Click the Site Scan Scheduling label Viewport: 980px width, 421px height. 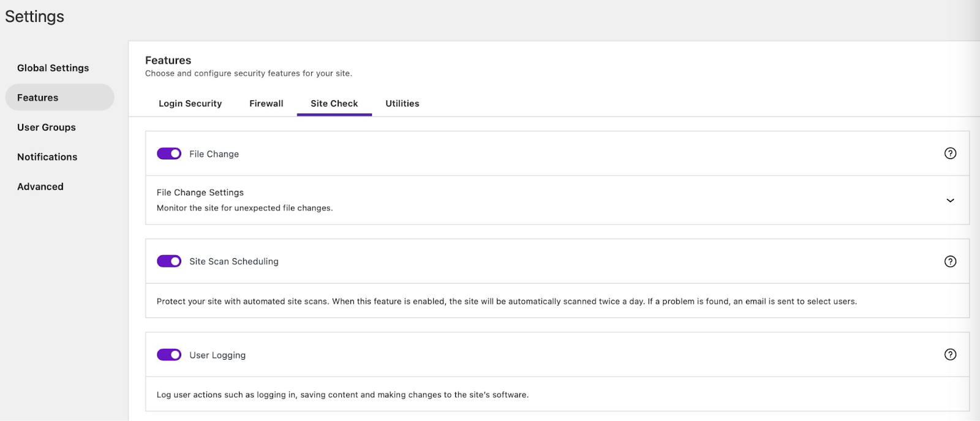coord(234,261)
